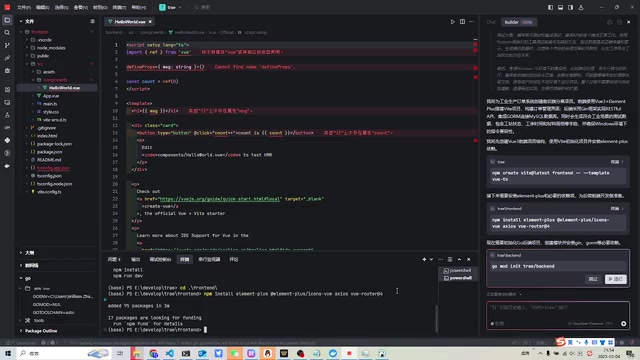Send message with round send button

pyautogui.click(x=623, y=324)
